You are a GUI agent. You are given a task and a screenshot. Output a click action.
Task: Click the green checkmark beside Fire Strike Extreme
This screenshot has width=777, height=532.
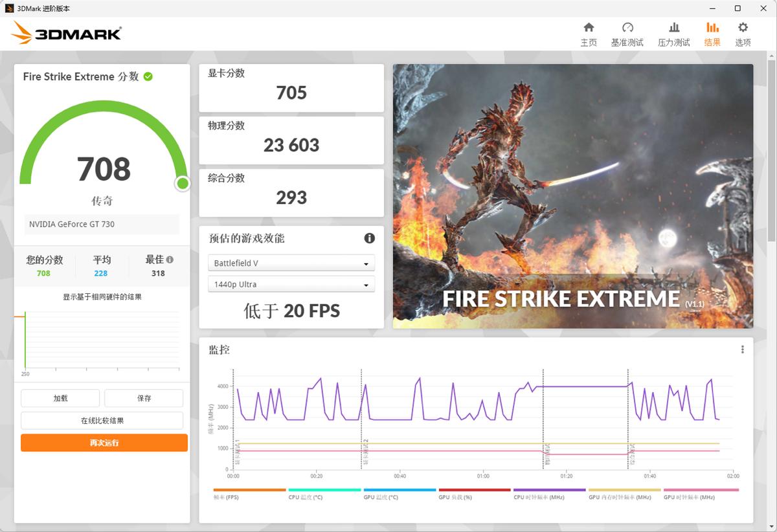click(148, 76)
